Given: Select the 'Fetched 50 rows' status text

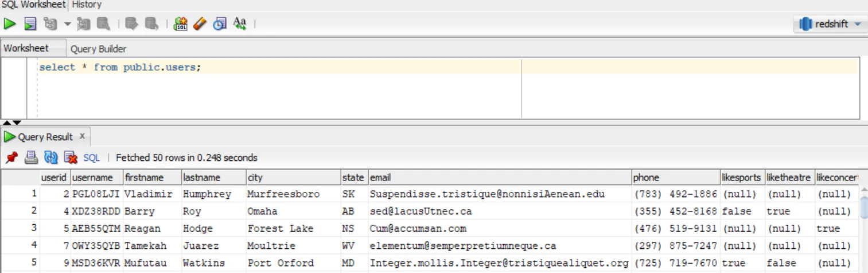Looking at the screenshot, I should 186,157.
